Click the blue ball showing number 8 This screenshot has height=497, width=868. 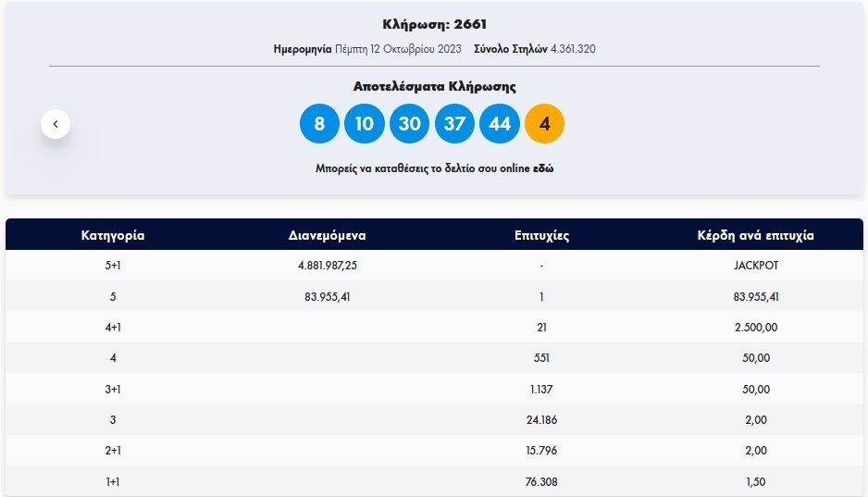319,124
